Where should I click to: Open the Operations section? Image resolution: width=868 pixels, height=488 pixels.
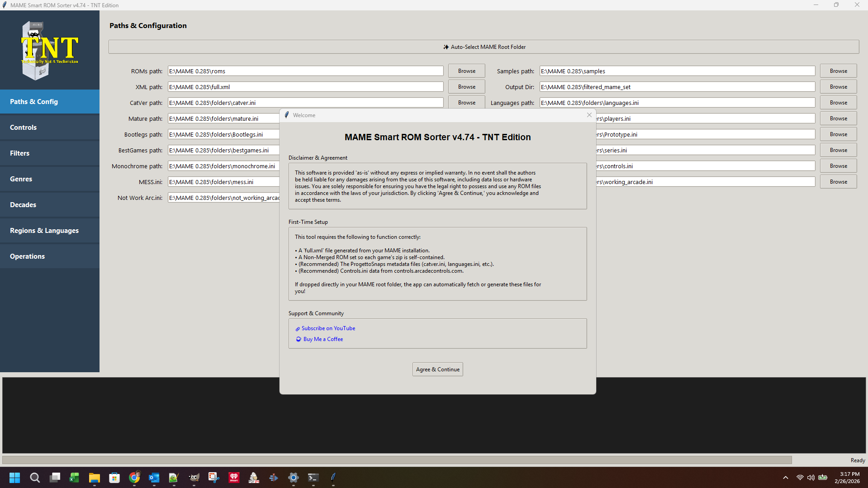pyautogui.click(x=50, y=256)
